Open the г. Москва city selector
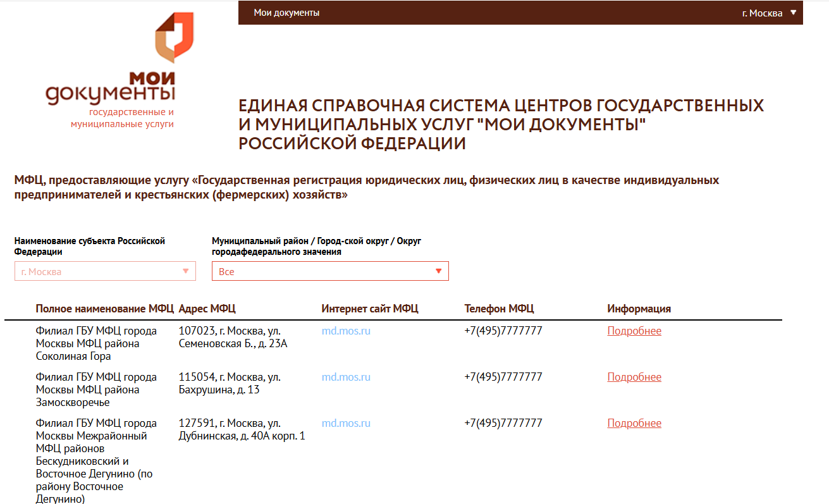 [769, 13]
